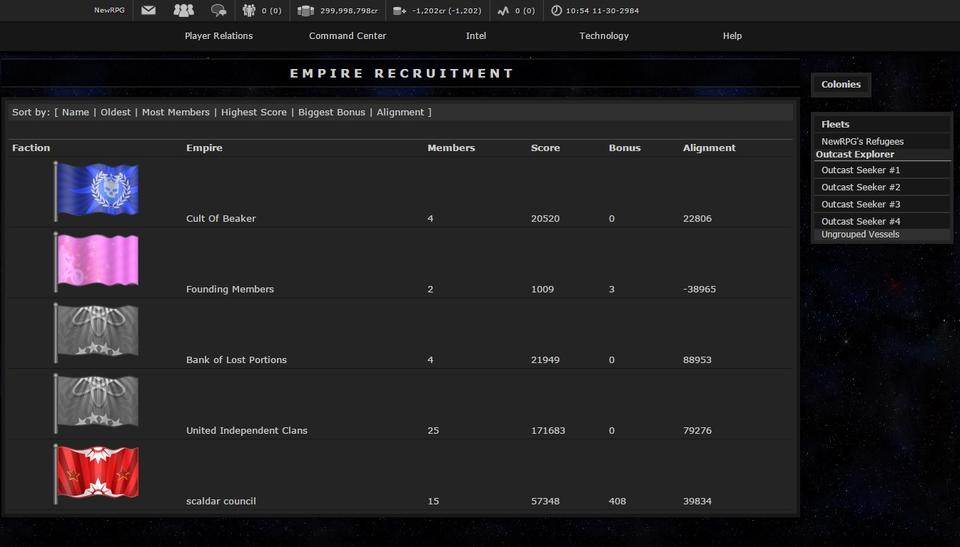The height and width of the screenshot is (547, 960).
Task: Open NewRPG's Refugees fleet
Action: coord(862,142)
